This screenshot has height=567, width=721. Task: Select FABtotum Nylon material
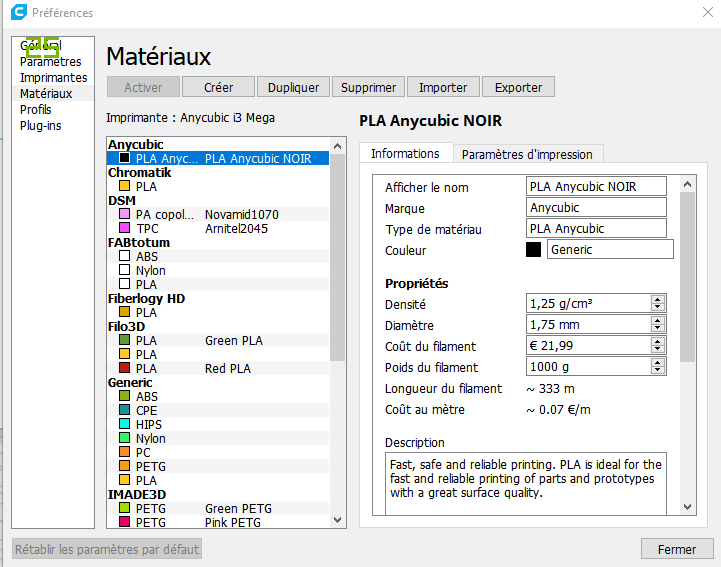pos(218,270)
